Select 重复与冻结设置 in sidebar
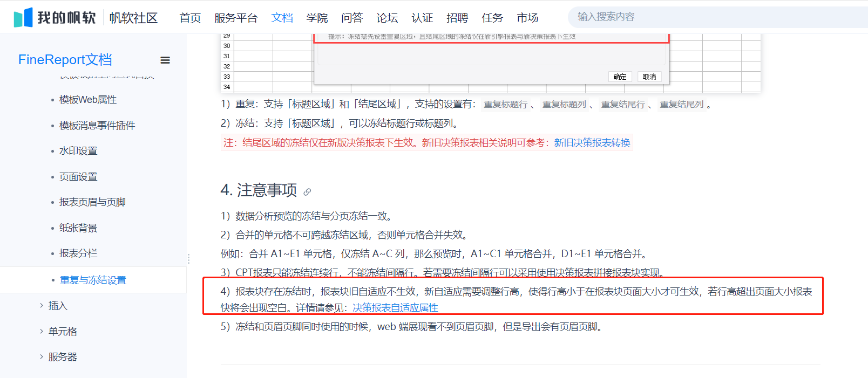Image resolution: width=868 pixels, height=378 pixels. point(93,280)
